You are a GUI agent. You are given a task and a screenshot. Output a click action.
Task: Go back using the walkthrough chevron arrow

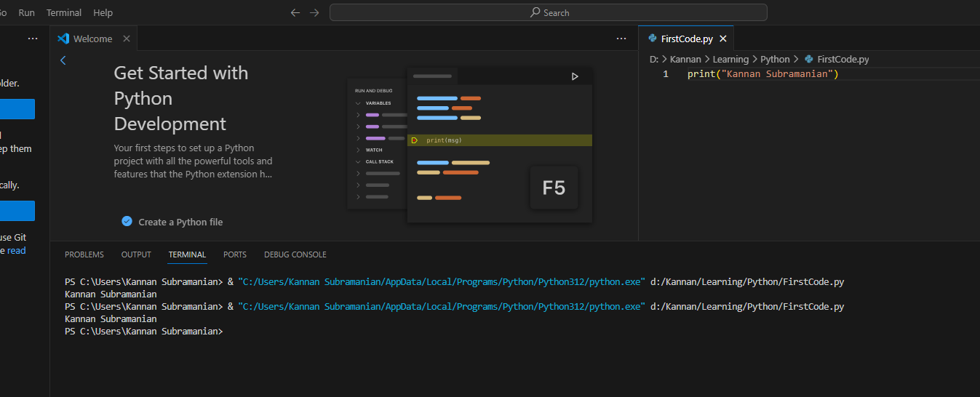[x=63, y=60]
